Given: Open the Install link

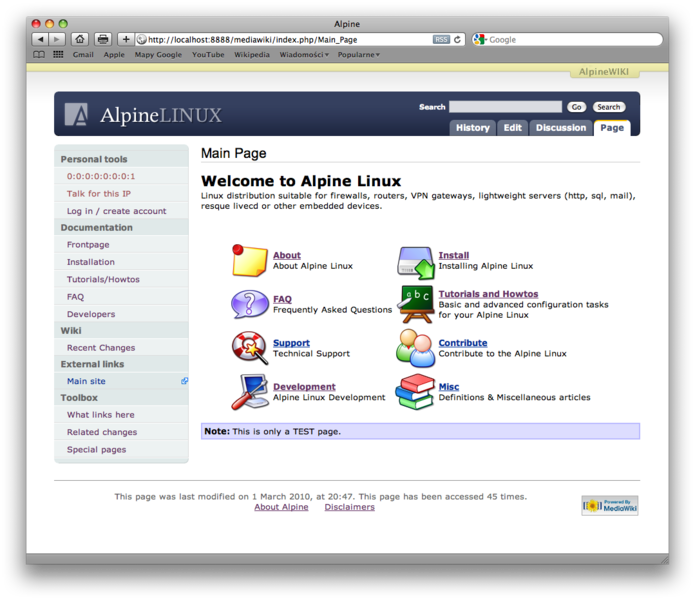Looking at the screenshot, I should click(x=453, y=255).
